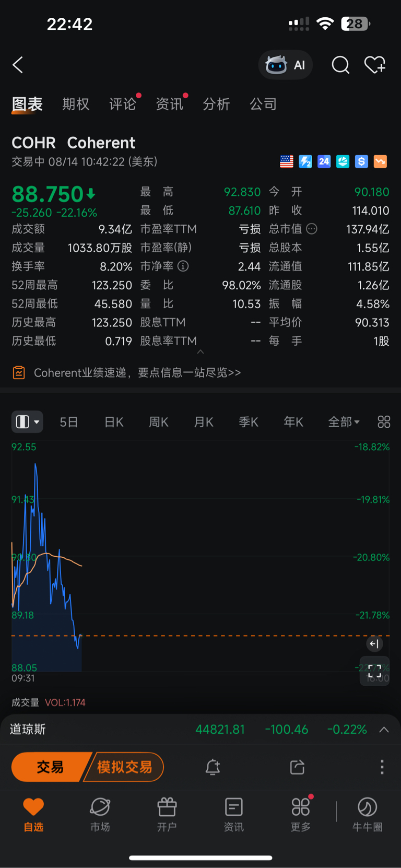
Task: Switch to 期权 tab
Action: pos(76,104)
